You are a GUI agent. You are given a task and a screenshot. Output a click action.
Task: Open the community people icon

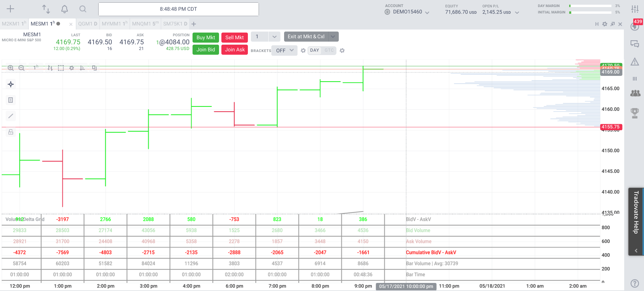click(x=635, y=93)
